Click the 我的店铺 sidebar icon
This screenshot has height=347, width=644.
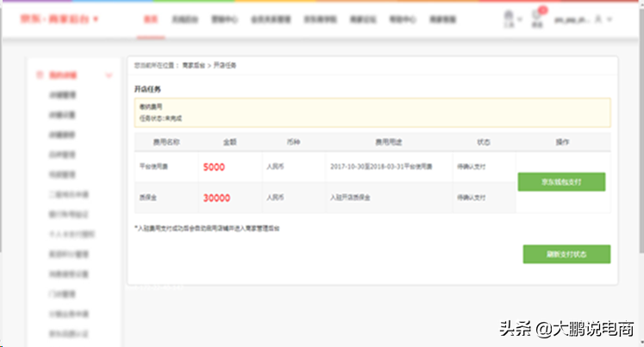(x=40, y=75)
